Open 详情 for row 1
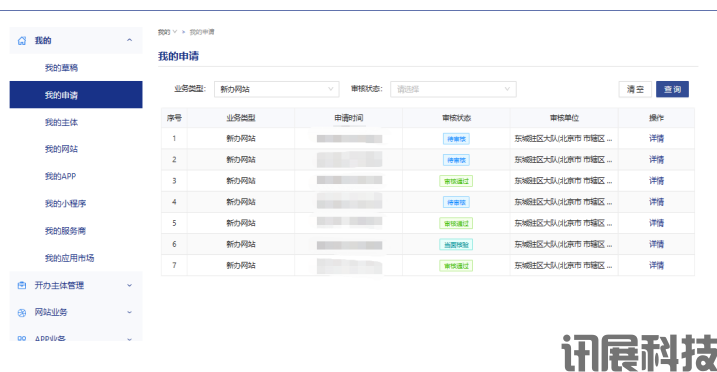 click(656, 138)
